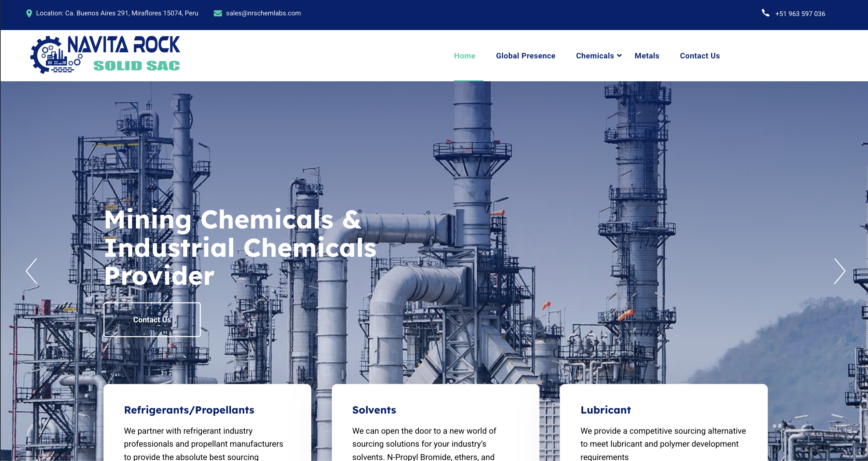Click the Miraflores location address text
This screenshot has height=461, width=868.
pos(117,13)
